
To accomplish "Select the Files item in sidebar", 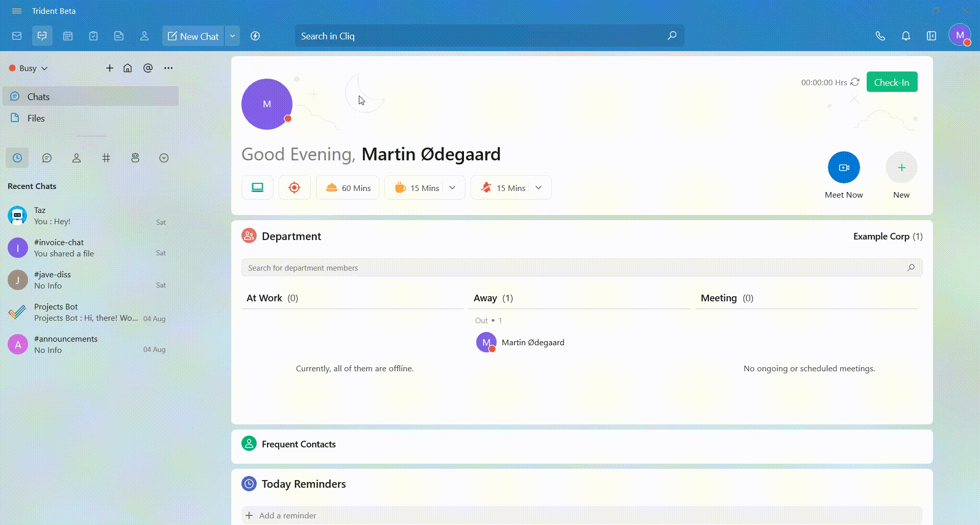I will pos(36,118).
